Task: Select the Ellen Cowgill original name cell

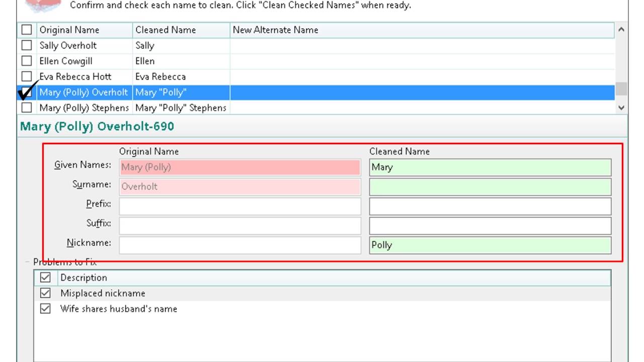Action: 85,61
